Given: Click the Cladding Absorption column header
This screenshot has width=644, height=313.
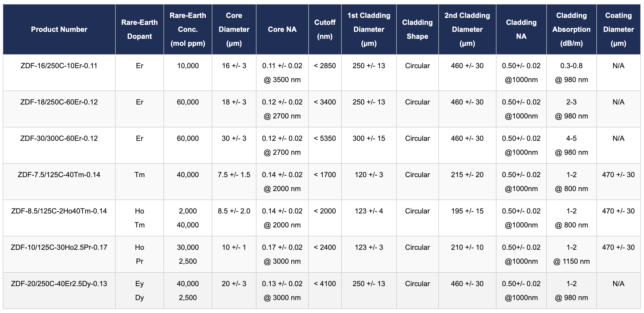Looking at the screenshot, I should tap(571, 29).
